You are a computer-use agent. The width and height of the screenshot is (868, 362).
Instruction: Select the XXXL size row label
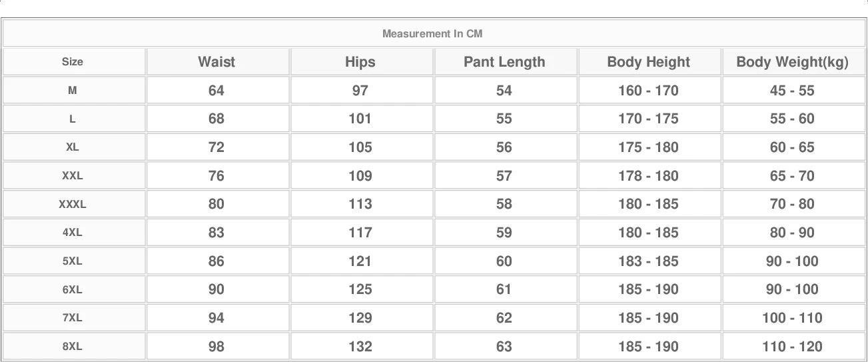point(73,205)
